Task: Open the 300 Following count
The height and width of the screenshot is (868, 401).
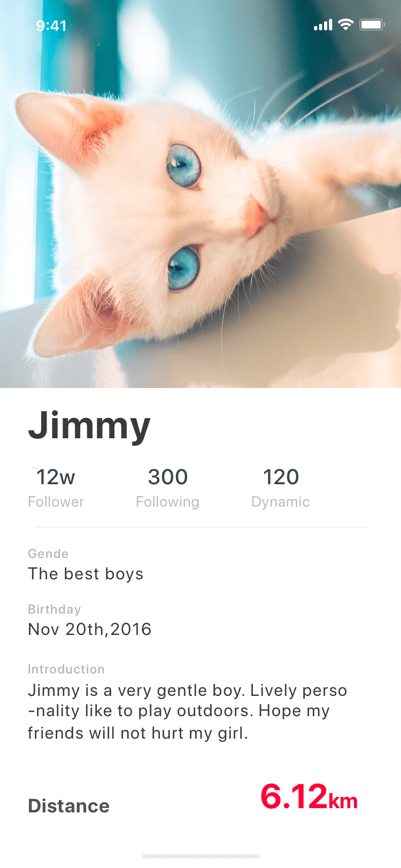Action: [x=168, y=477]
